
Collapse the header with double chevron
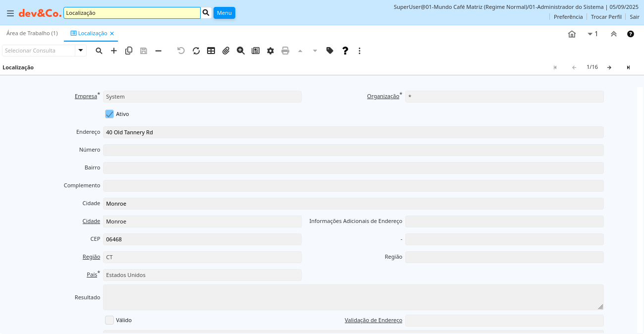tap(613, 34)
